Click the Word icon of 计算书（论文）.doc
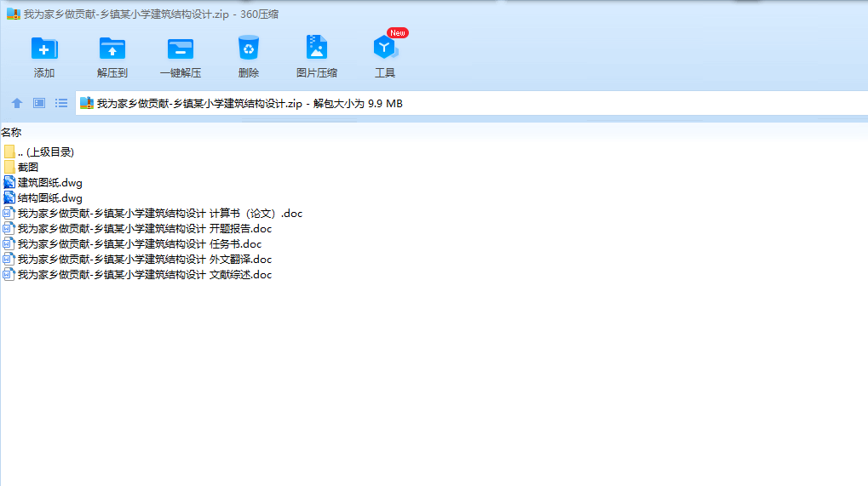This screenshot has height=486, width=868. click(x=9, y=214)
